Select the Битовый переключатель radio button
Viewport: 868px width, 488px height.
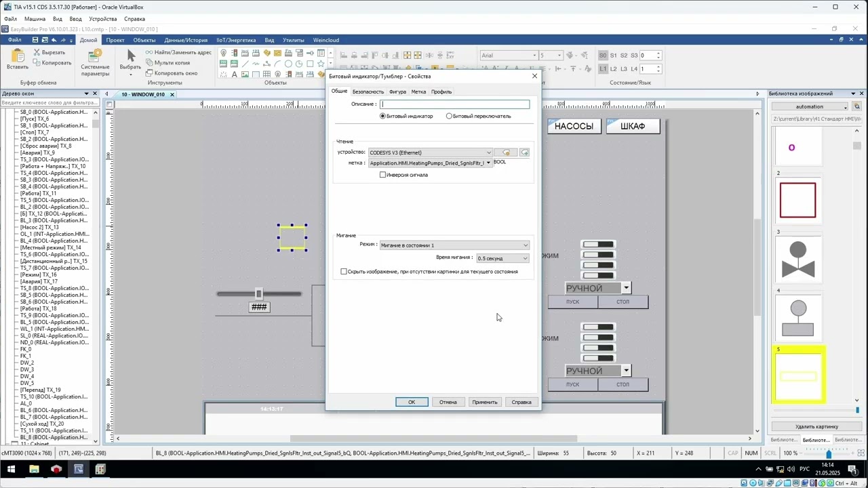(x=449, y=116)
